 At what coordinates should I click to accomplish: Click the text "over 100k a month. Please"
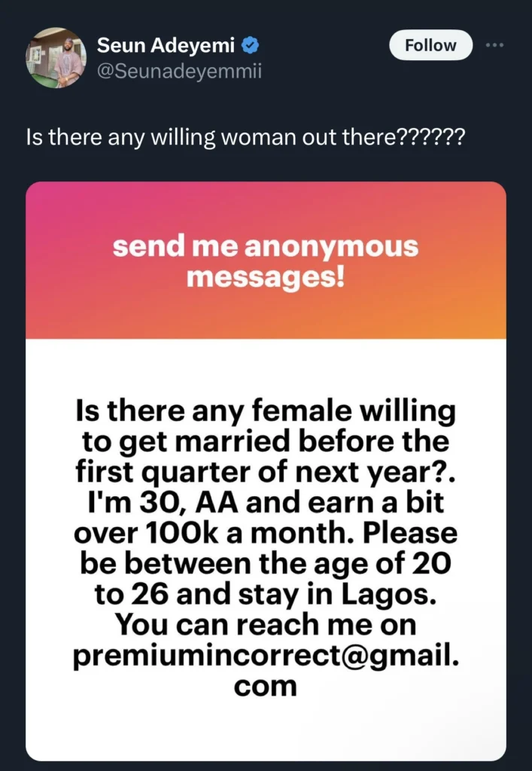pyautogui.click(x=266, y=533)
